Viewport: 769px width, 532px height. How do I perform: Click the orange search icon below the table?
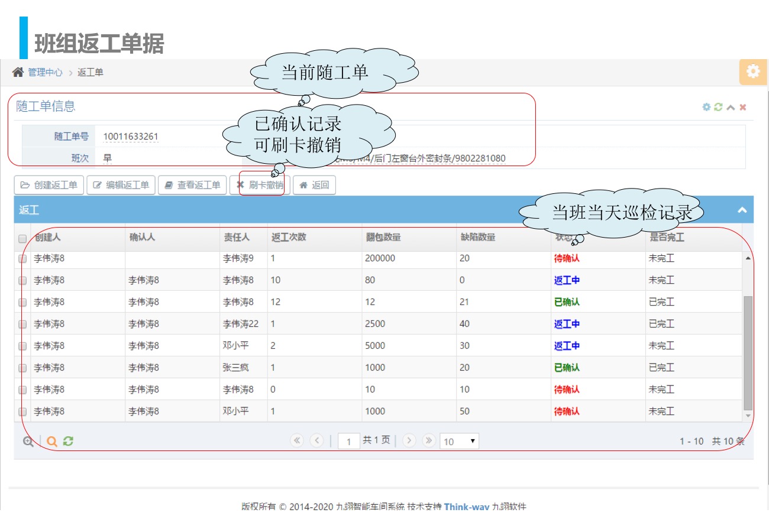(x=51, y=441)
